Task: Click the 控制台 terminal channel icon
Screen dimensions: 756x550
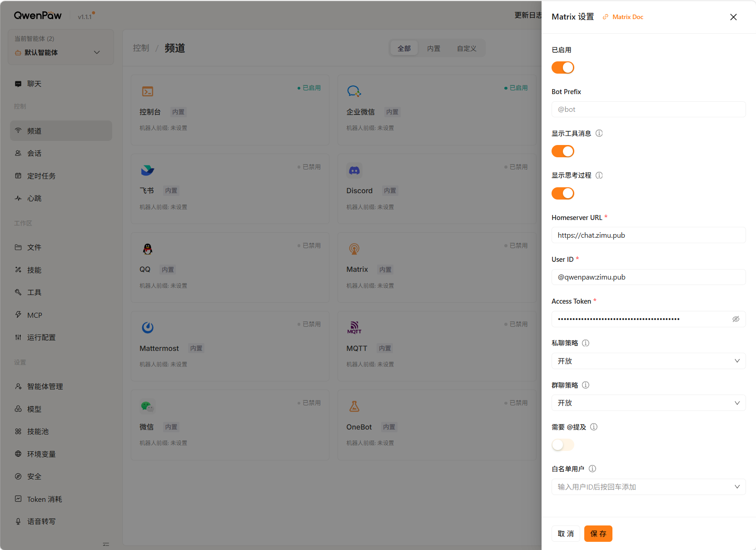Action: pyautogui.click(x=148, y=91)
